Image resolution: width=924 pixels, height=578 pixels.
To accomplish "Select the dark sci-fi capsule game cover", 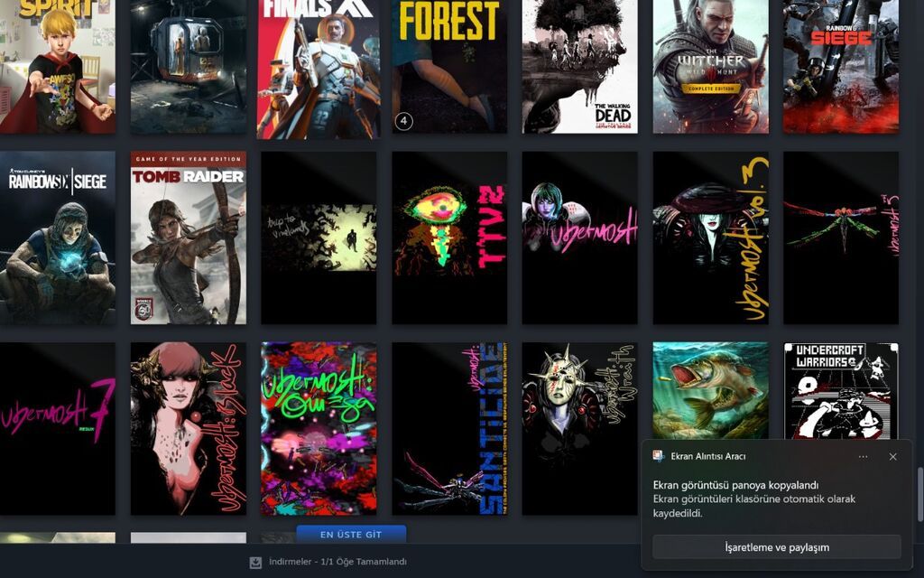I will click(x=189, y=66).
